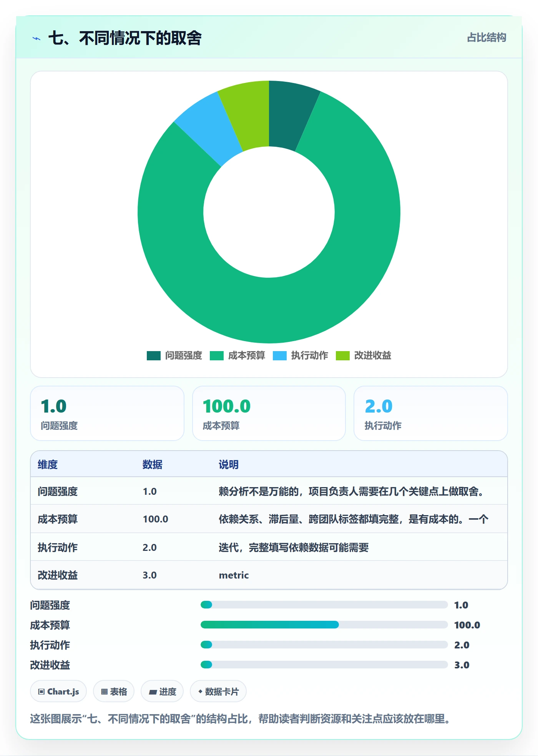
Task: Click the 维度 table column header
Action: [x=48, y=464]
